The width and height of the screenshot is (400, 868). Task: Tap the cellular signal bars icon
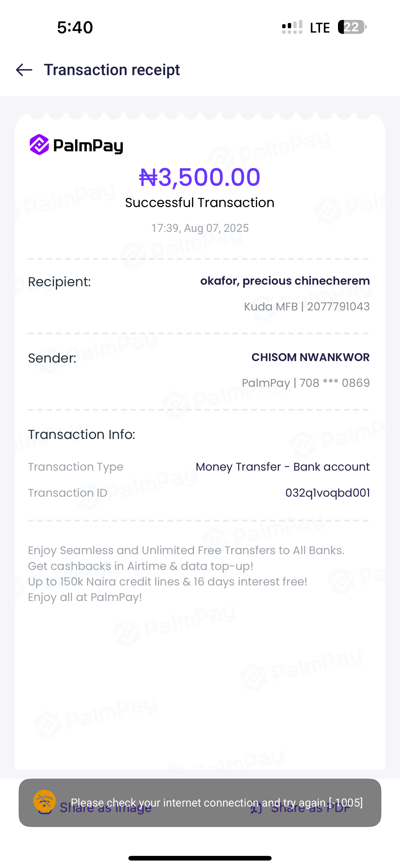click(292, 27)
